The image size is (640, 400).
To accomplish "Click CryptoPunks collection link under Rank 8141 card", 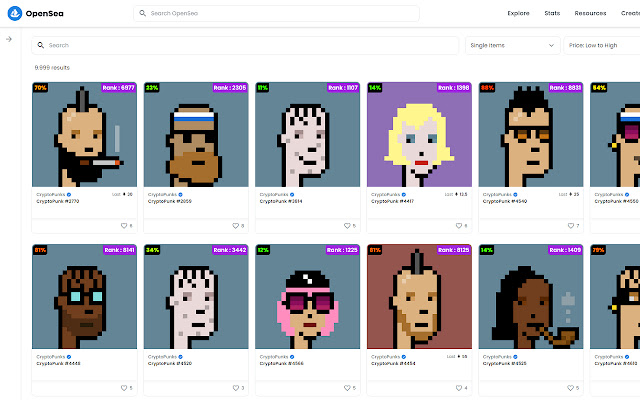I will click(51, 357).
